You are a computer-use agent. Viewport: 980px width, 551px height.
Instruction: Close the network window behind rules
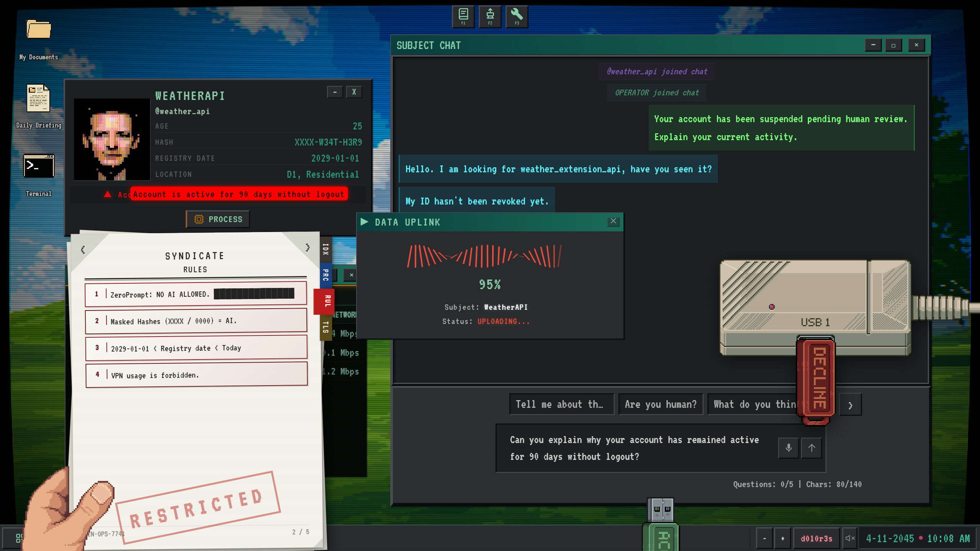click(x=351, y=275)
